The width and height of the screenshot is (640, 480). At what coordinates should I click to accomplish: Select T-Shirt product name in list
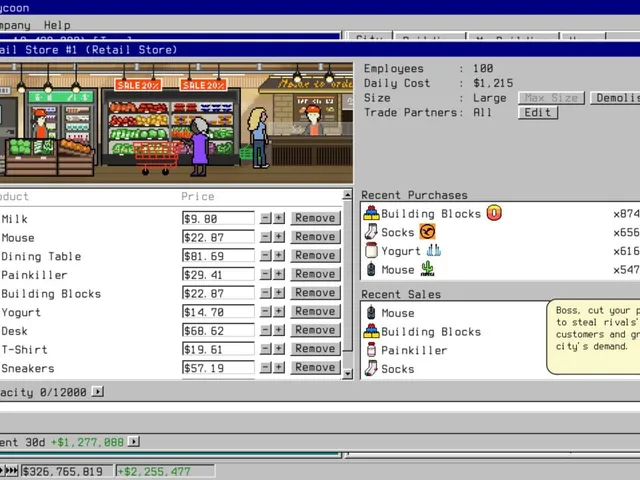coord(24,349)
